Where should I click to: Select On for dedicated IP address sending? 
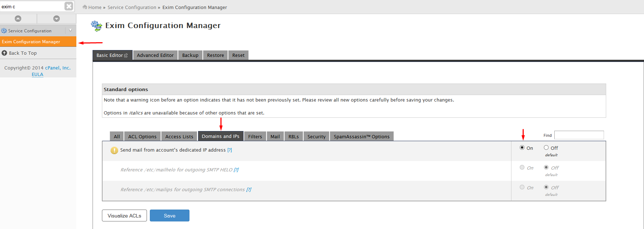(522, 148)
